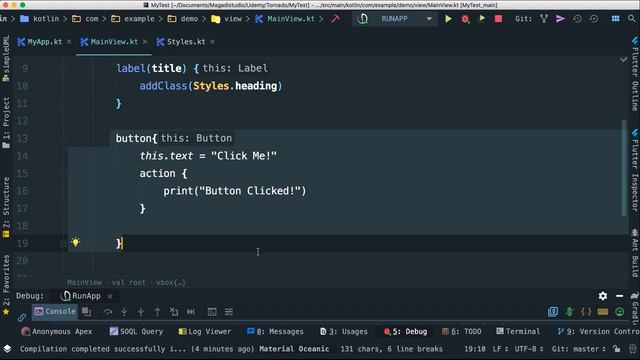Click Trace Current Stream Chain icon
Screen dimensions: 640x360
coord(229,312)
